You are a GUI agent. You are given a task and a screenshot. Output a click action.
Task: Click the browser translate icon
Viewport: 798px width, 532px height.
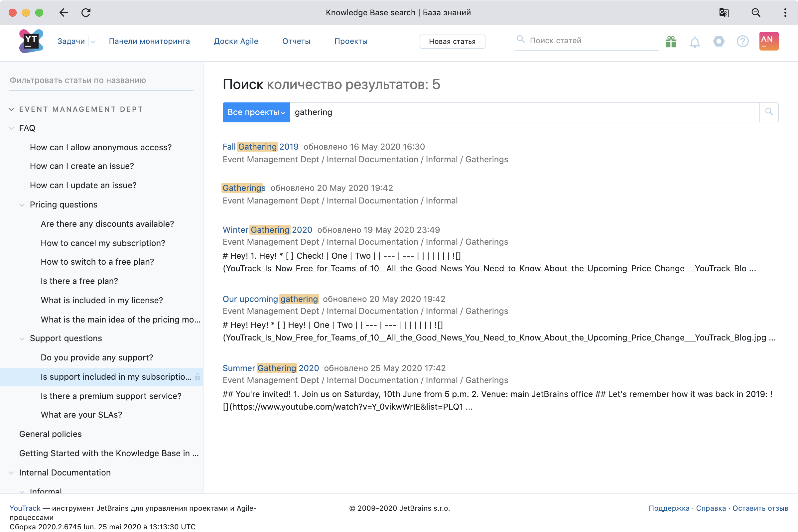pos(725,13)
